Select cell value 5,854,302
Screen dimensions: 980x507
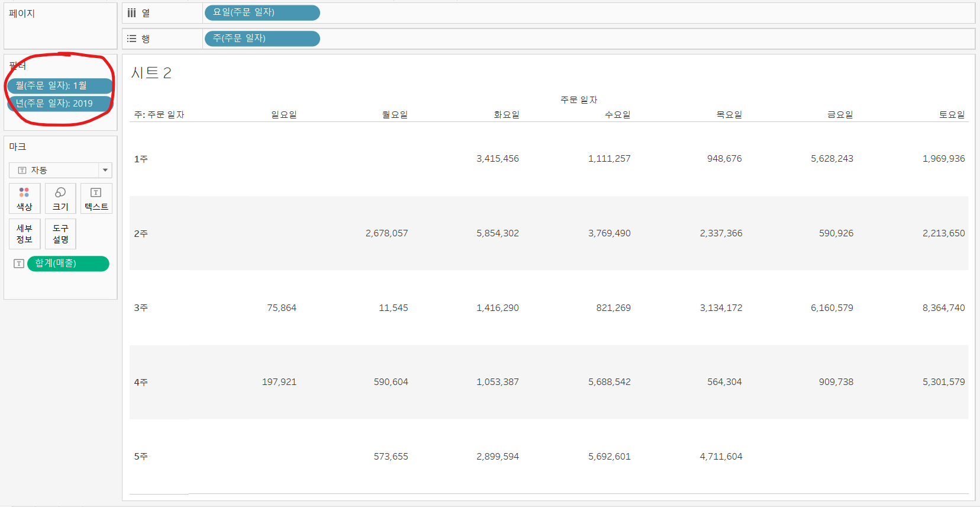pyautogui.click(x=498, y=233)
